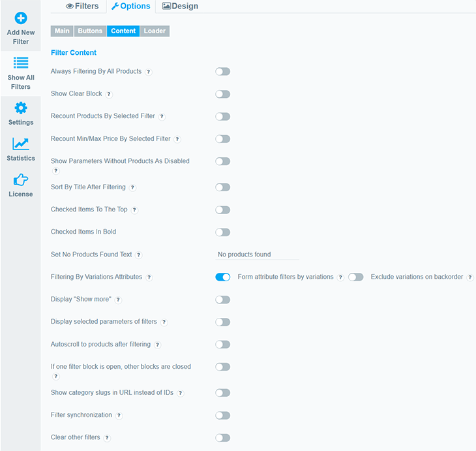Viewport: 476px width, 451px height.
Task: Disable Filtering By Variations Attributes toggle
Action: tap(223, 277)
